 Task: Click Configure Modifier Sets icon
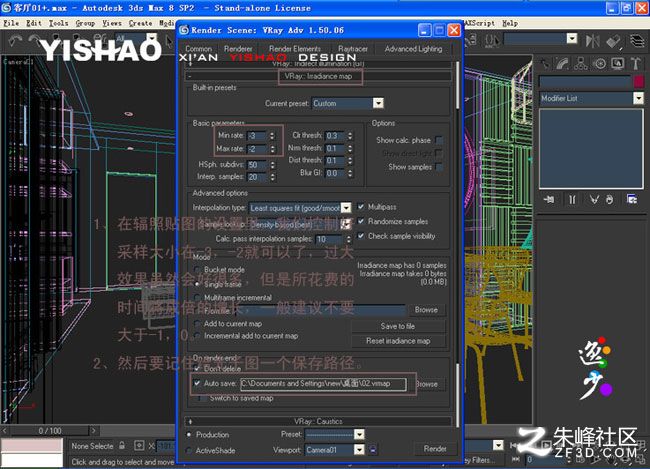[x=632, y=199]
